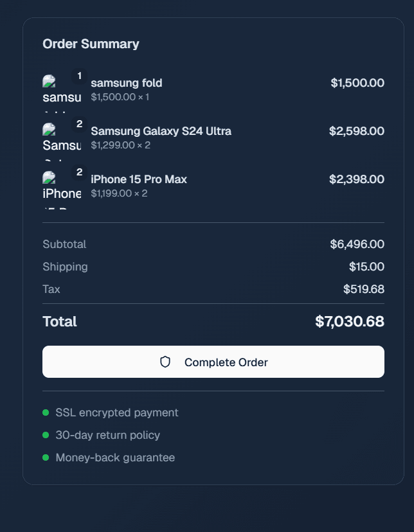Click the $6,496.00 subtotal value
The width and height of the screenshot is (414, 532).
click(x=357, y=244)
